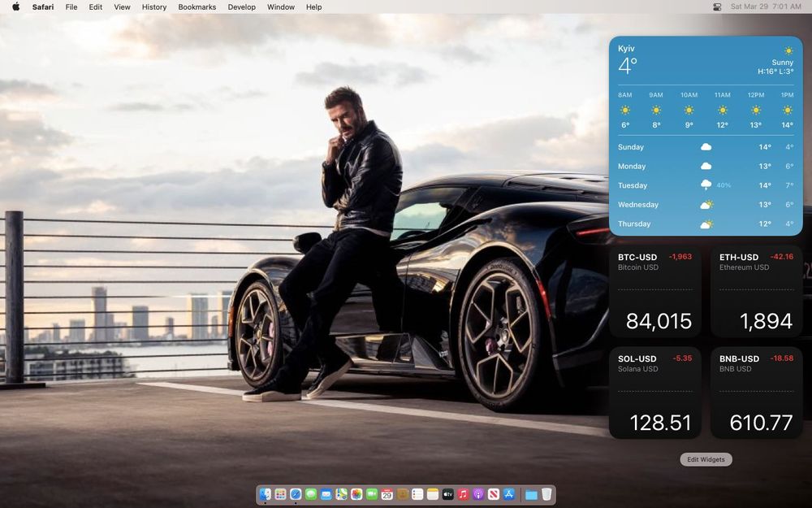Open Reminders from the Dock
The height and width of the screenshot is (508, 812).
(x=417, y=494)
